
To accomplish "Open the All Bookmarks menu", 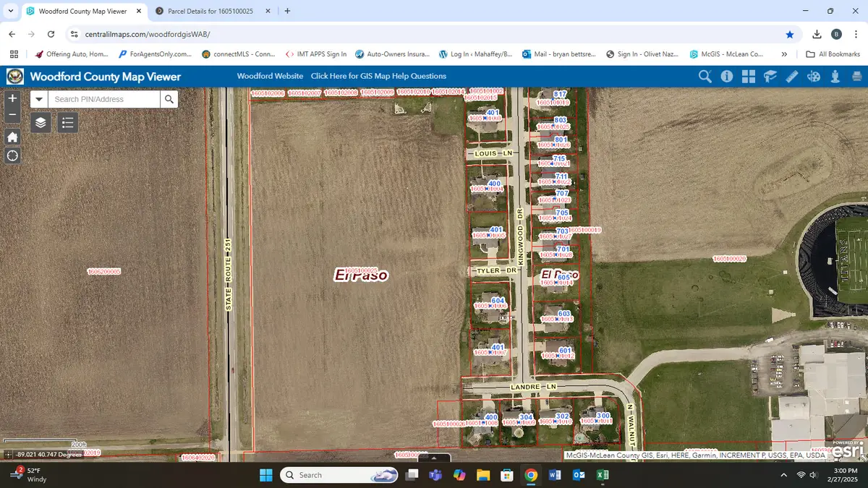I will [833, 53].
